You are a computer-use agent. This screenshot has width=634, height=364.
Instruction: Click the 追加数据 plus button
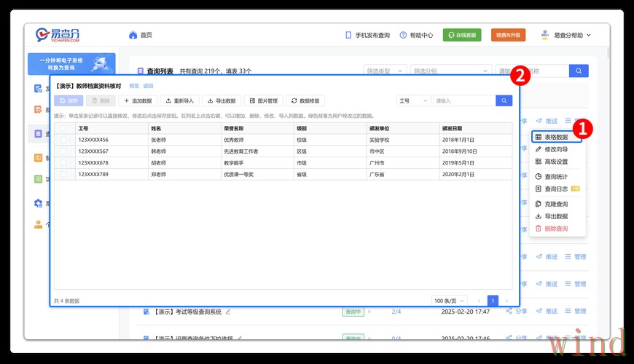[138, 101]
